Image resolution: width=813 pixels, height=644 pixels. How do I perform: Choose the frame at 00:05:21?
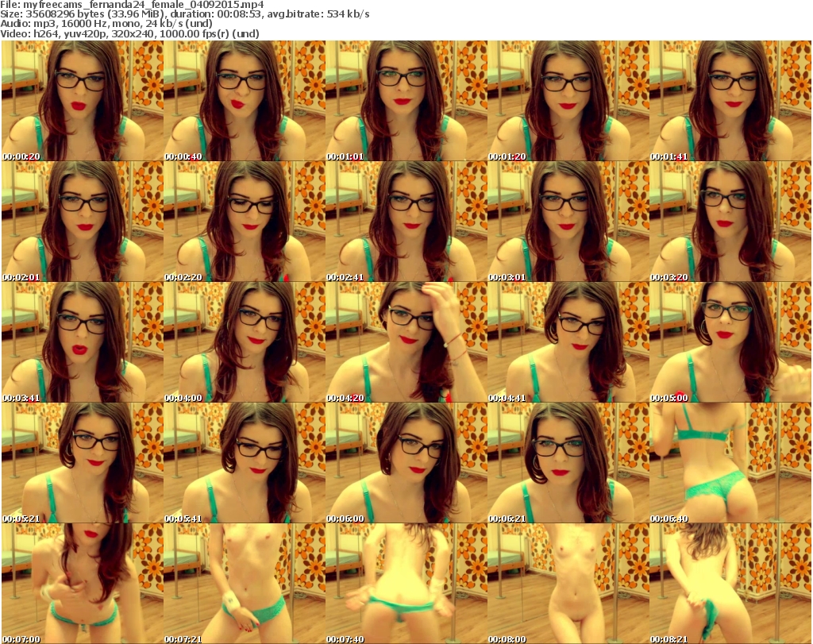[83, 463]
